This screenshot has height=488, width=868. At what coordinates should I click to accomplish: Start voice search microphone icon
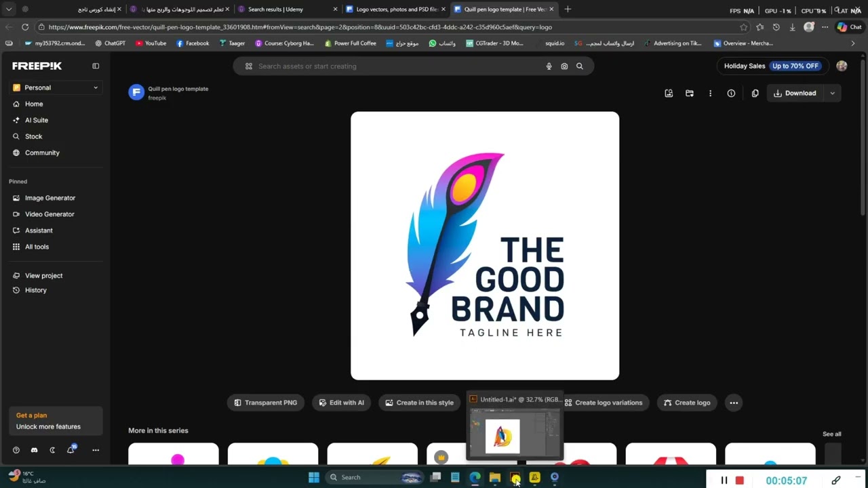pyautogui.click(x=549, y=66)
